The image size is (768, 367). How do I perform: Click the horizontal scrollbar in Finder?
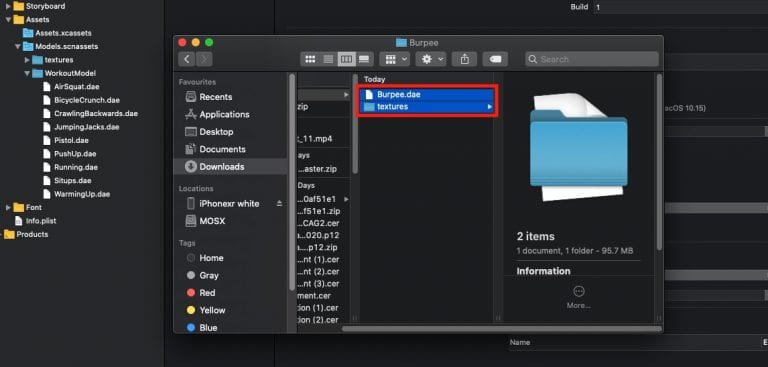click(501, 329)
